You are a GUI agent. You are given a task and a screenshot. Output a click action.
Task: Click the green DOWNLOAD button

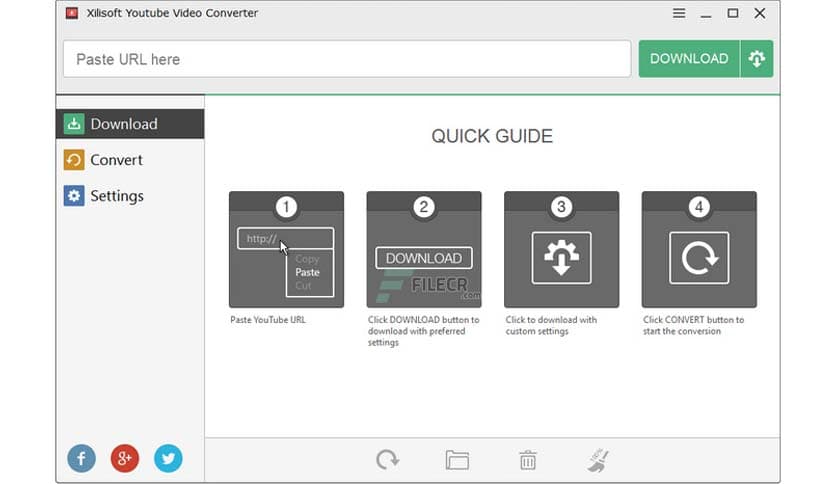click(x=689, y=59)
